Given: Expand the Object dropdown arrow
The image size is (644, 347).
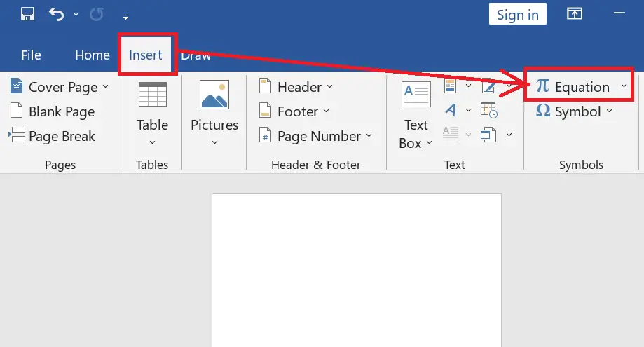Looking at the screenshot, I should pos(509,135).
